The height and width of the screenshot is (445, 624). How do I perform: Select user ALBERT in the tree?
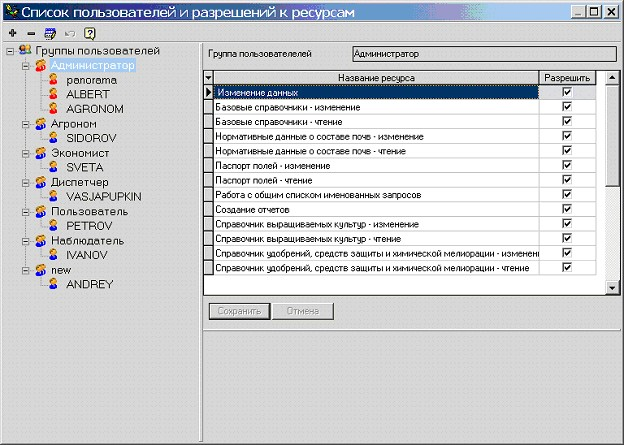tap(87, 94)
